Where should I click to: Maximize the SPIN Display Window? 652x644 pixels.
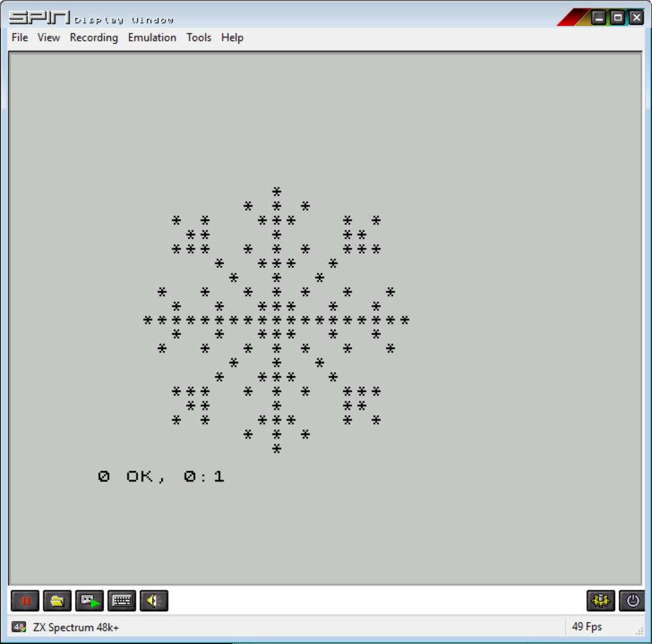coord(617,18)
